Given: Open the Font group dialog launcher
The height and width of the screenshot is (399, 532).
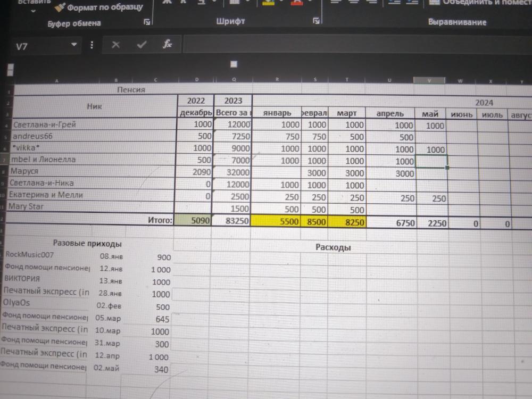Looking at the screenshot, I should [x=316, y=21].
